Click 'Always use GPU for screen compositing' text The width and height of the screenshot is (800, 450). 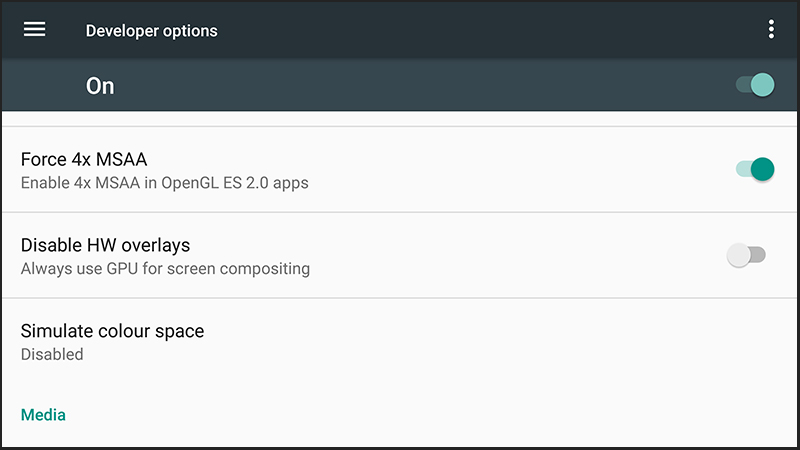165,268
